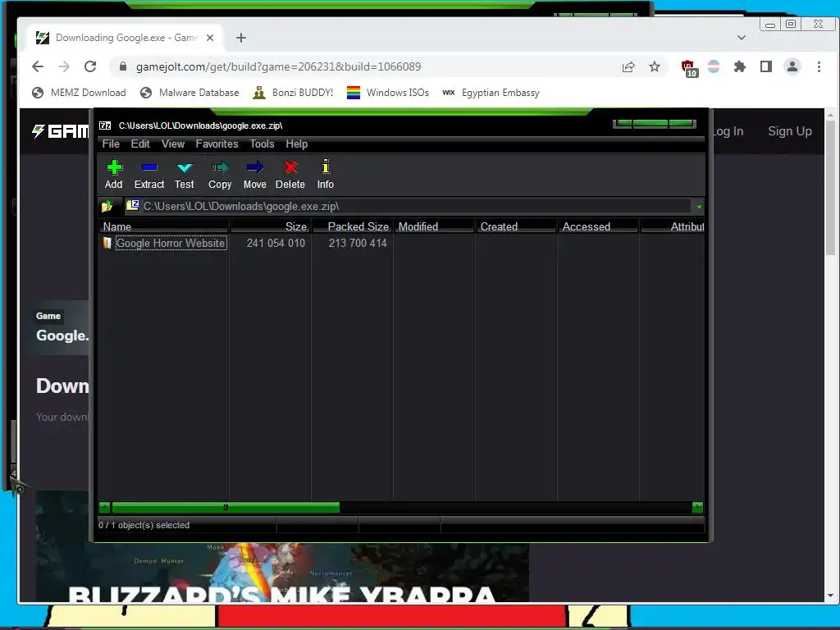Open the Windows ISOs bookmark
This screenshot has width=840, height=630.
388,93
